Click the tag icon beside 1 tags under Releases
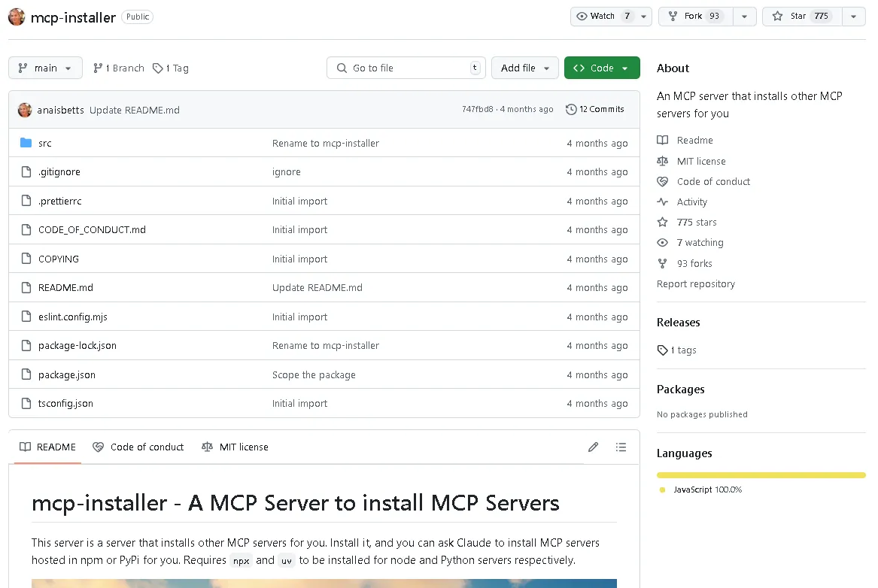This screenshot has width=878, height=588. [x=662, y=350]
